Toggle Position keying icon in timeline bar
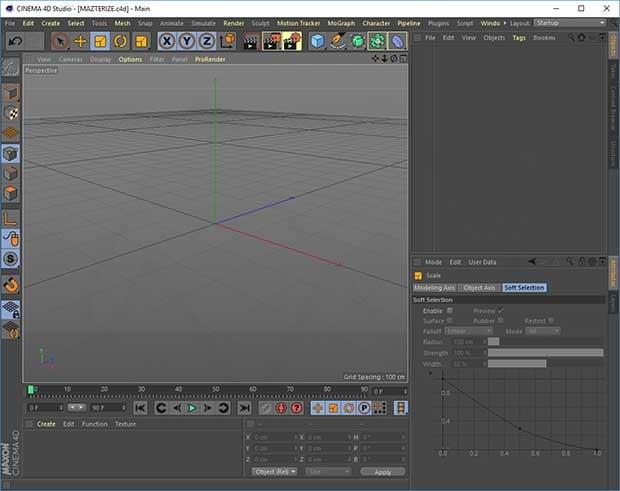620x491 pixels. (x=318, y=408)
